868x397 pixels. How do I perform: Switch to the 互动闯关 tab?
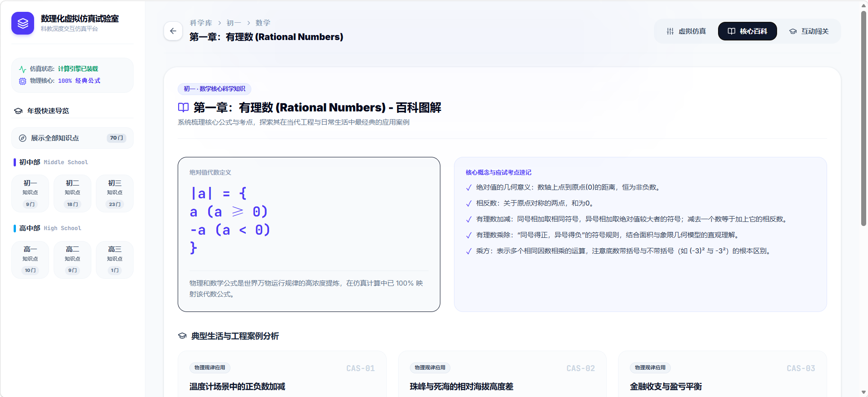[x=809, y=31]
